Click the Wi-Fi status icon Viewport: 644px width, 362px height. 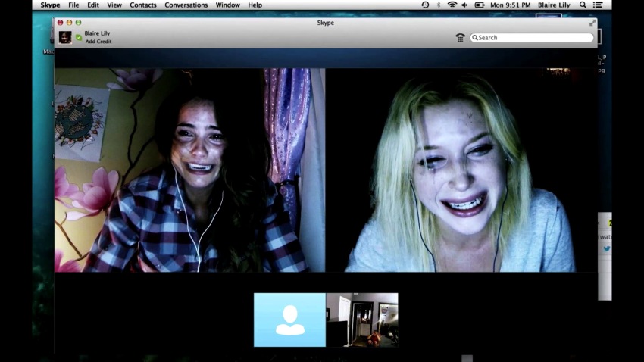tap(452, 5)
